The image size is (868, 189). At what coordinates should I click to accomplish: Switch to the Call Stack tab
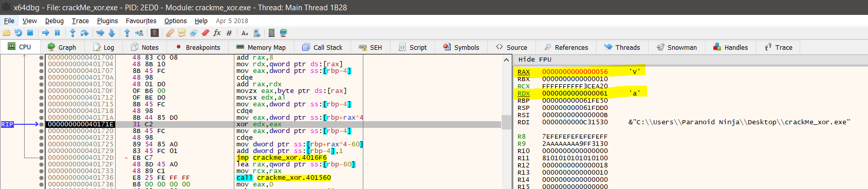(x=322, y=47)
